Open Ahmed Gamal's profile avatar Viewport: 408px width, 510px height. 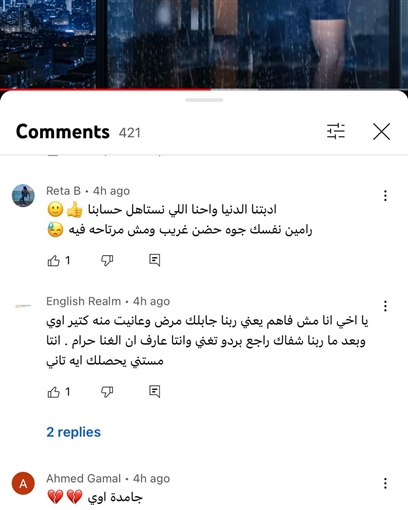click(x=23, y=483)
